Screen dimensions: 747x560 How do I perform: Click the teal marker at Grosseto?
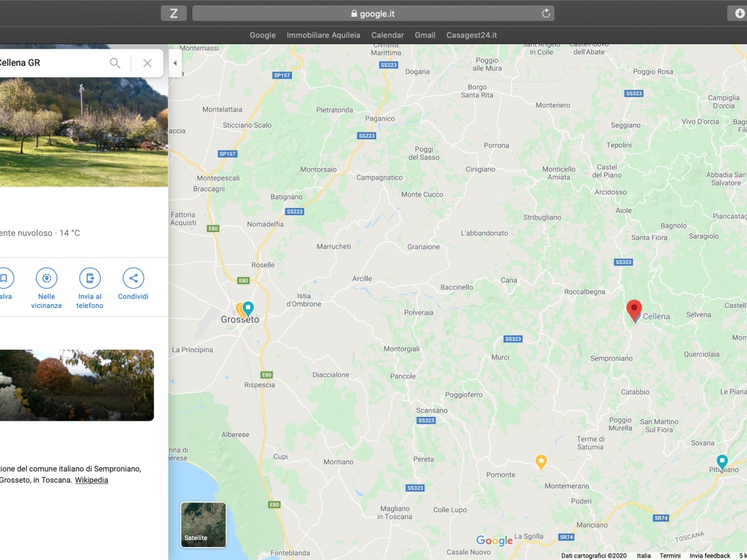point(248,307)
